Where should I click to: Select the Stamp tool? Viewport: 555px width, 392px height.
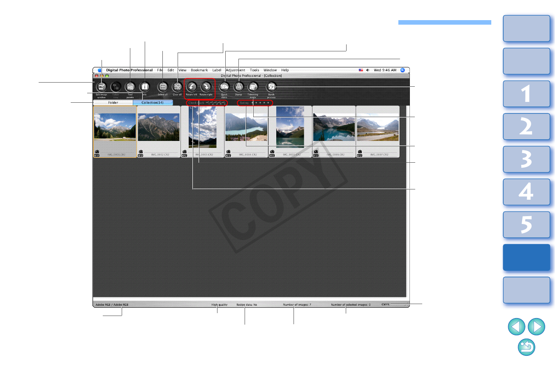coord(238,87)
